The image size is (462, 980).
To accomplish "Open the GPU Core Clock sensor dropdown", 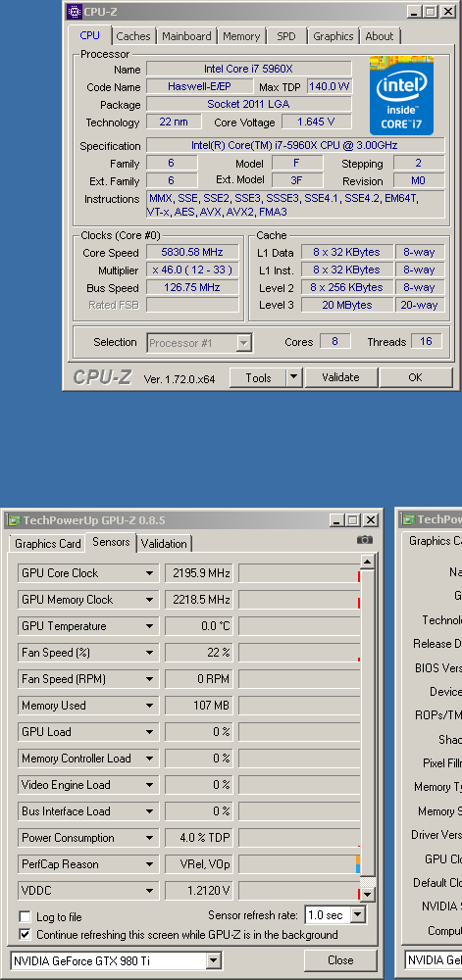I will [149, 573].
